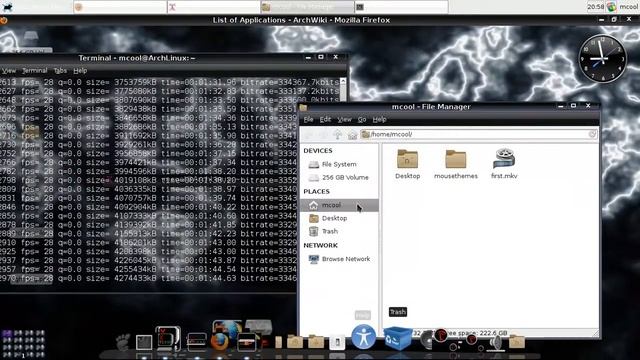Select mcool home in Places
This screenshot has height=360, width=640.
(339, 205)
